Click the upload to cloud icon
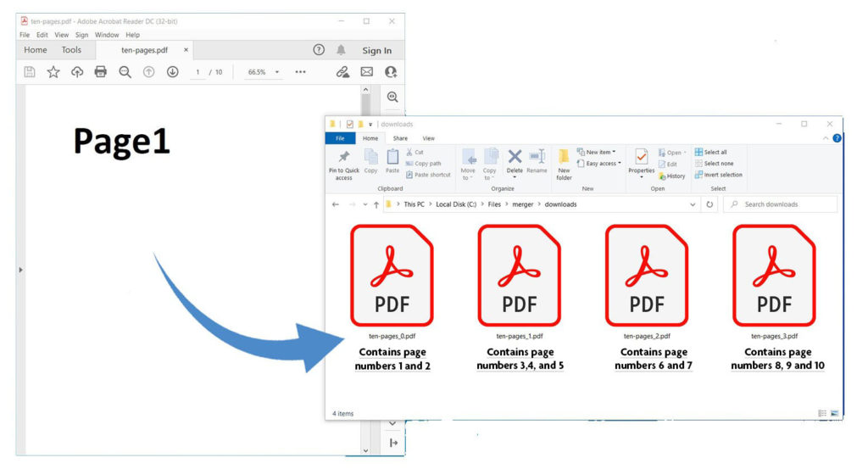868x469 pixels. 77,72
